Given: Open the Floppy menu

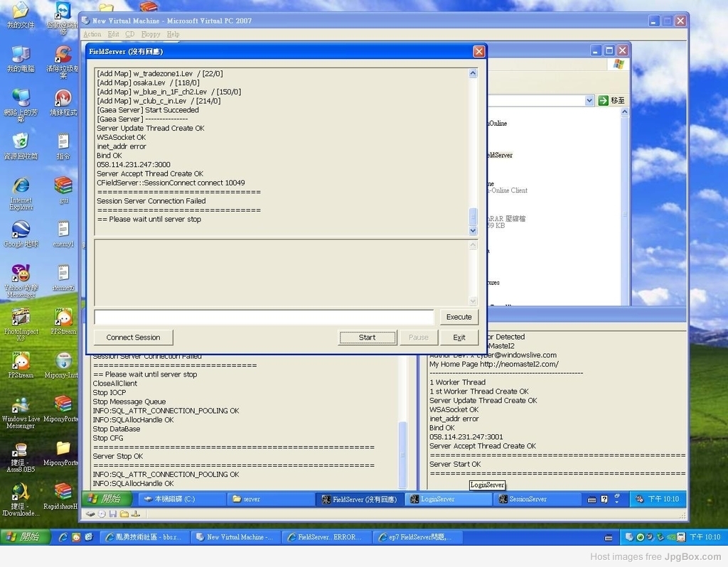Looking at the screenshot, I should pyautogui.click(x=151, y=34).
